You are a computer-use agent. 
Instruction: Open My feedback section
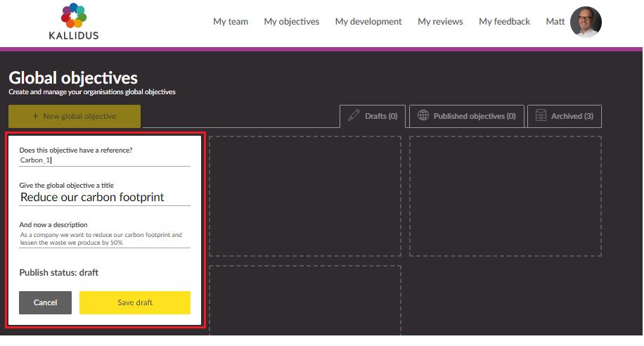coord(504,22)
